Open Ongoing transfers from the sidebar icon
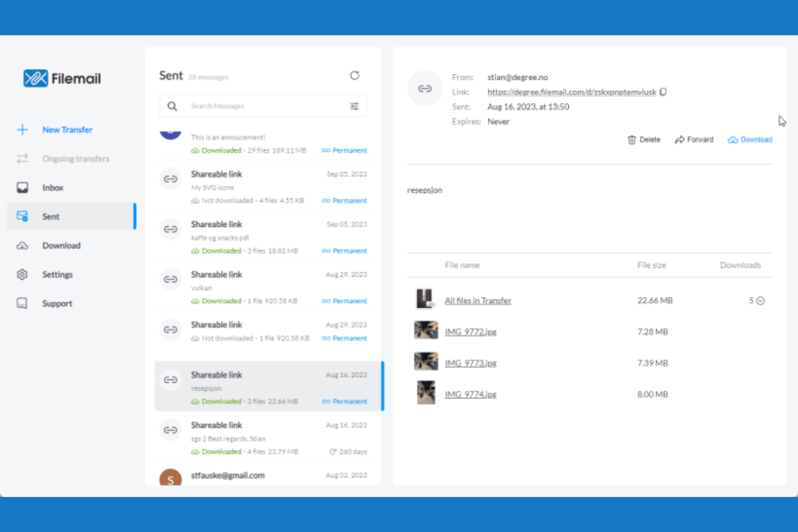Viewport: 798px width, 532px height. (x=22, y=158)
